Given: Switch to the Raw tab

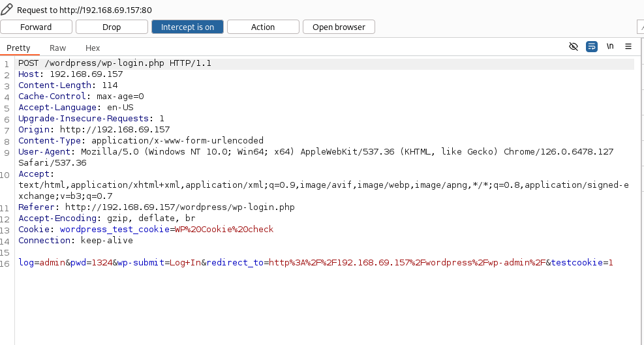Looking at the screenshot, I should point(57,48).
